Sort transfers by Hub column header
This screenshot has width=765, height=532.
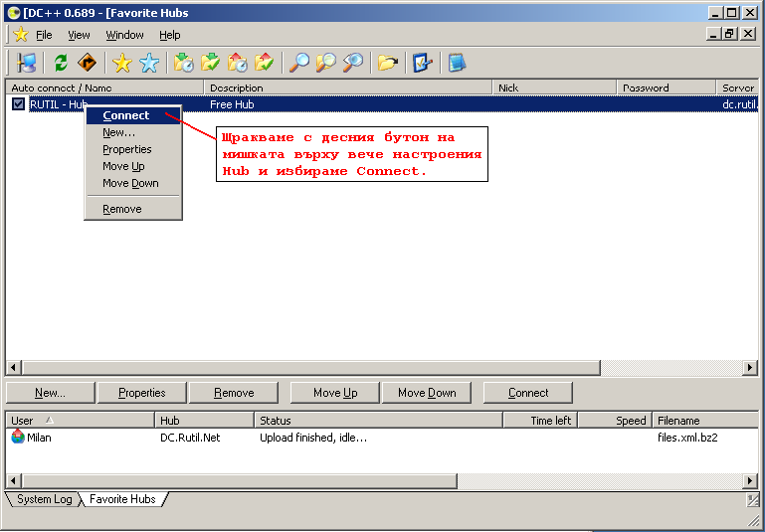point(205,421)
